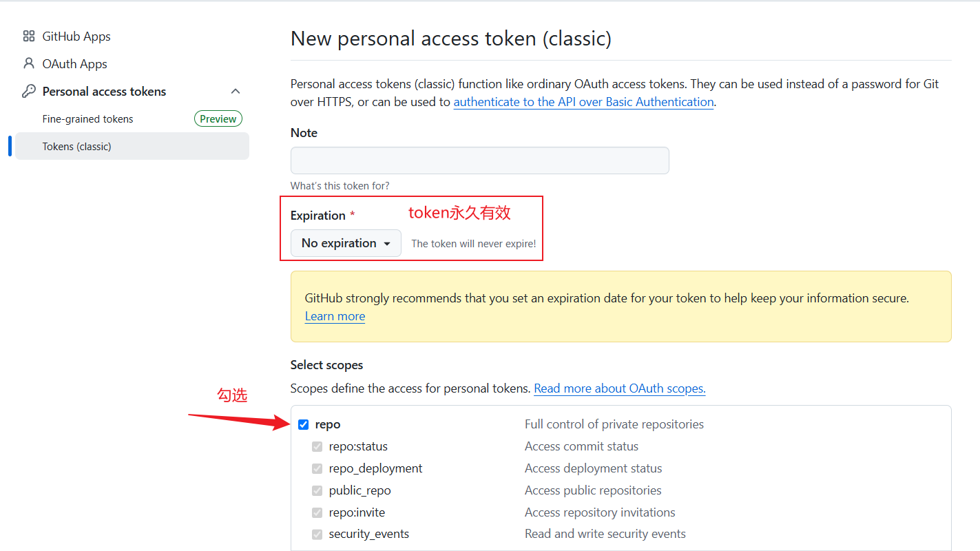Image resolution: width=980 pixels, height=551 pixels.
Task: Open Read more about OAuth scopes link
Action: [x=620, y=388]
